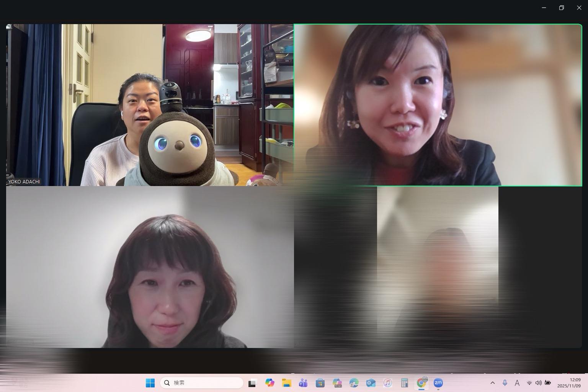Open File Explorer from the taskbar

[286, 383]
